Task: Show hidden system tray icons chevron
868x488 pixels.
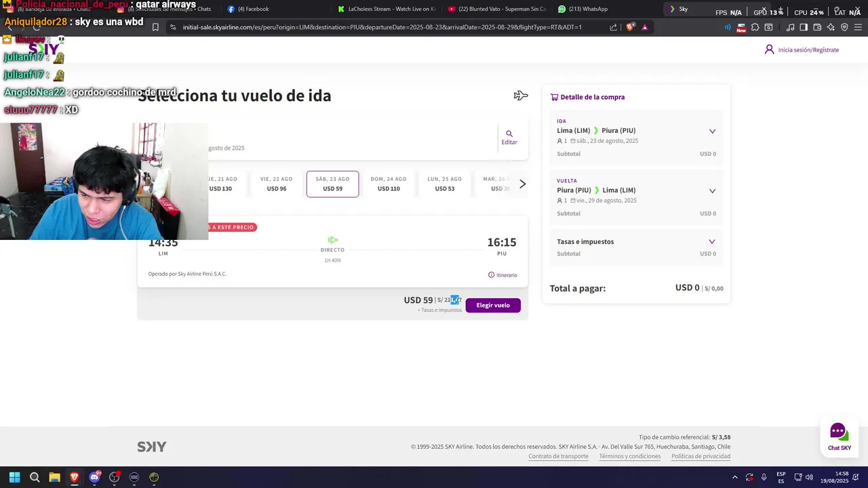Action: pyautogui.click(x=734, y=477)
